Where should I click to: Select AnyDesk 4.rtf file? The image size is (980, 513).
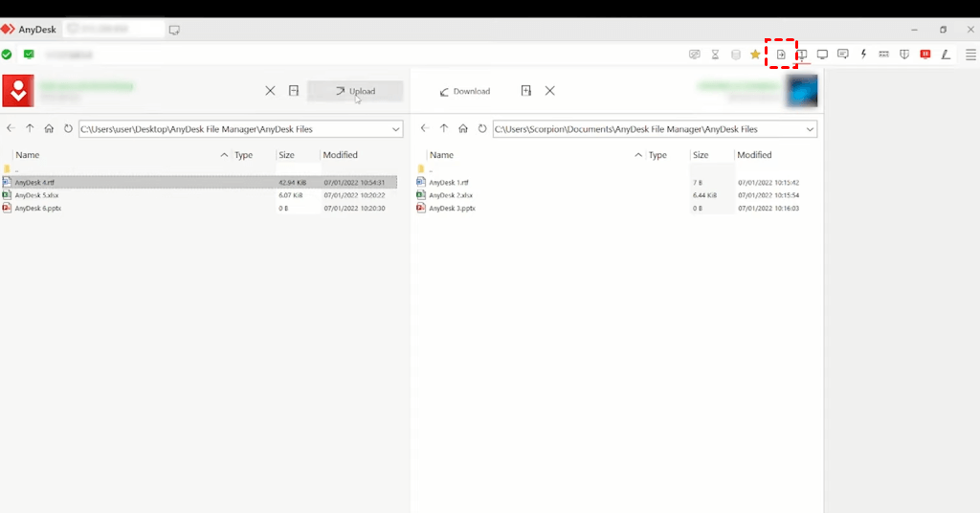click(199, 183)
